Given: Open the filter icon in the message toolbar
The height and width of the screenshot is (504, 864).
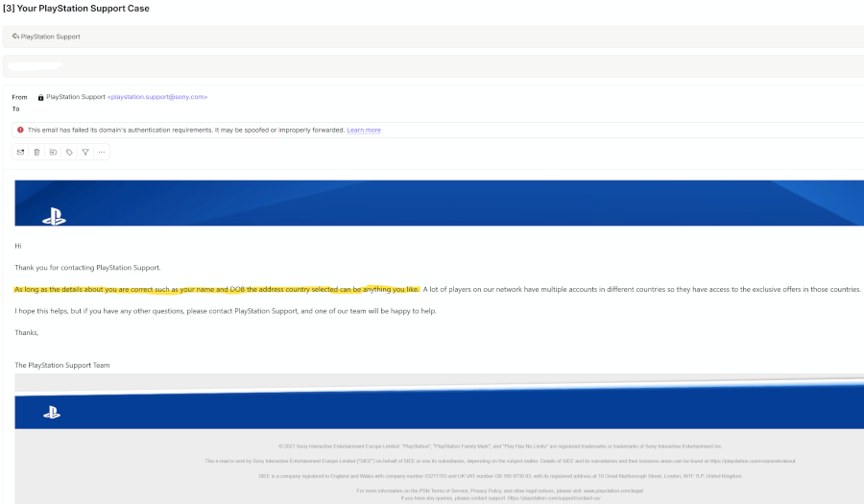Looking at the screenshot, I should (85, 152).
